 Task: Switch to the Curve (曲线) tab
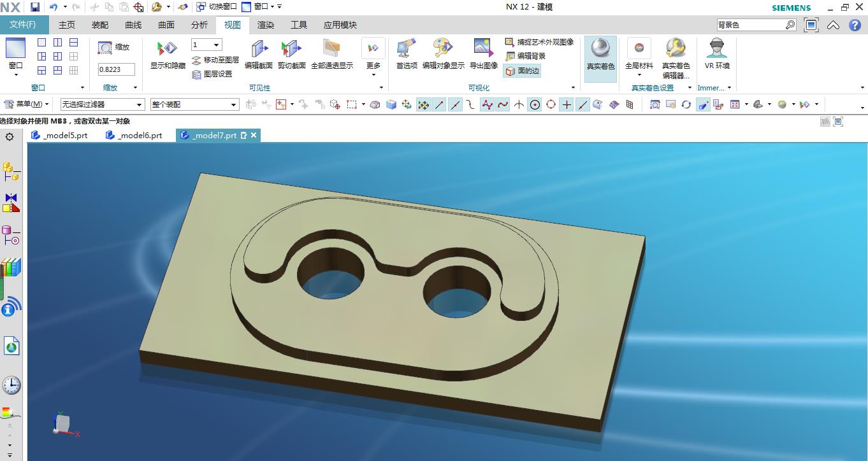pos(133,25)
